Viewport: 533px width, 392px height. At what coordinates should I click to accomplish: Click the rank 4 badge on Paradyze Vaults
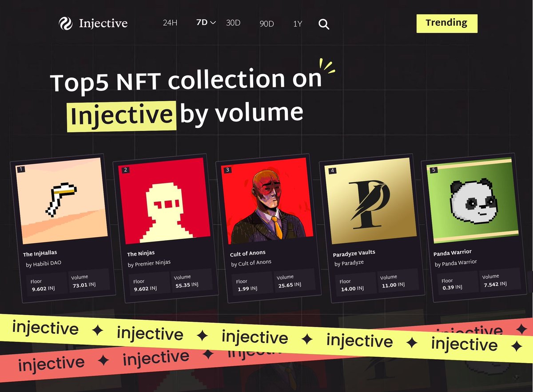333,170
